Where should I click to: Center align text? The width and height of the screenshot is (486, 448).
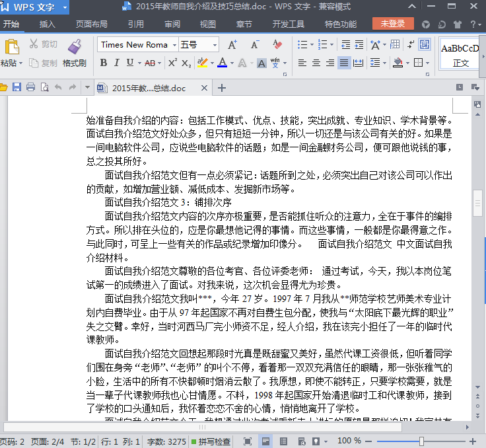tap(316, 63)
